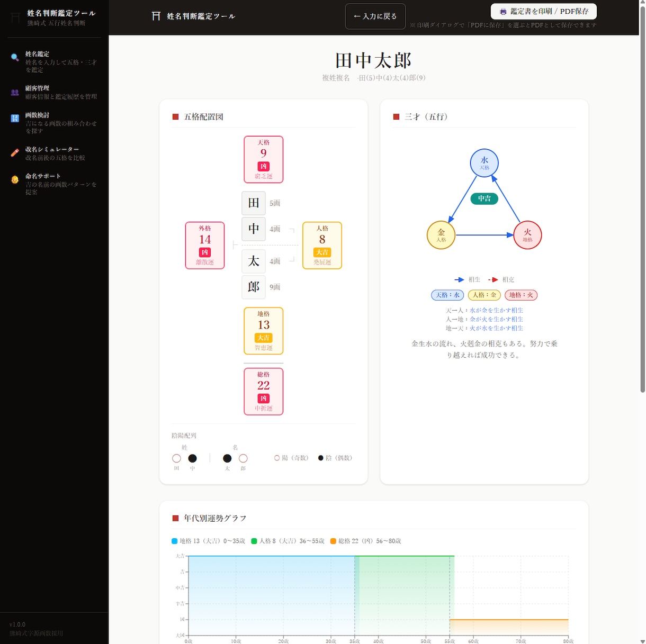Click the 田中太郎 name heading

pos(374,60)
